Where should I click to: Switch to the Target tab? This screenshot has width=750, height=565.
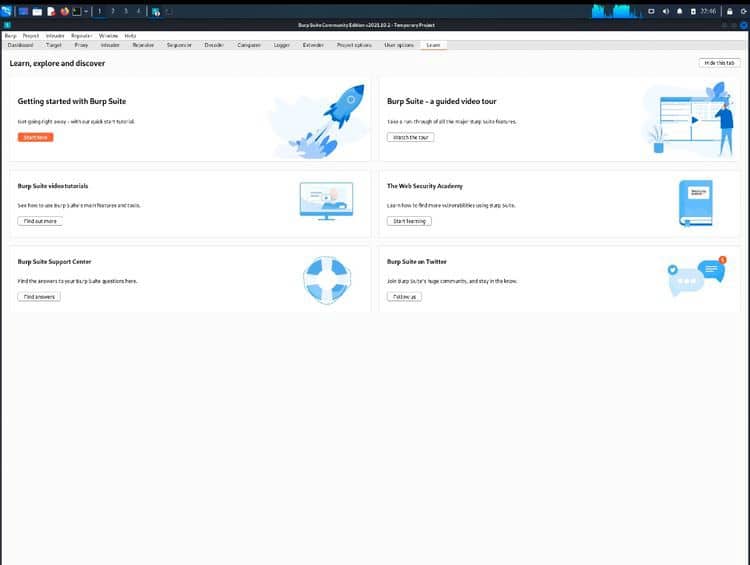(54, 45)
